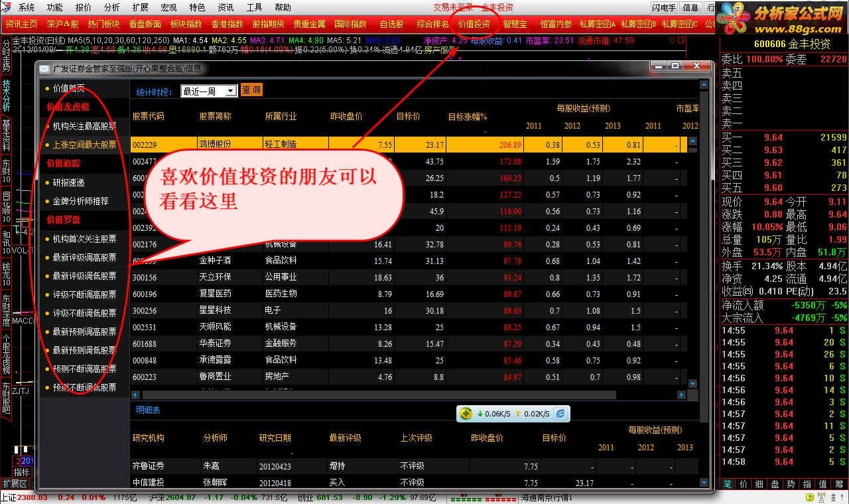Open the 统计时段 最近一周 dropdown
This screenshot has width=849, height=504.
(209, 91)
